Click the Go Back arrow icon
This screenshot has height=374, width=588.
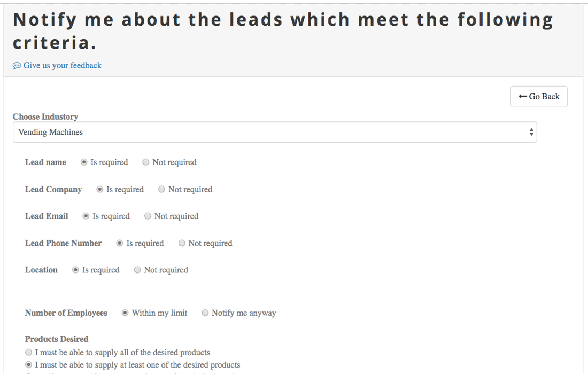click(x=523, y=96)
